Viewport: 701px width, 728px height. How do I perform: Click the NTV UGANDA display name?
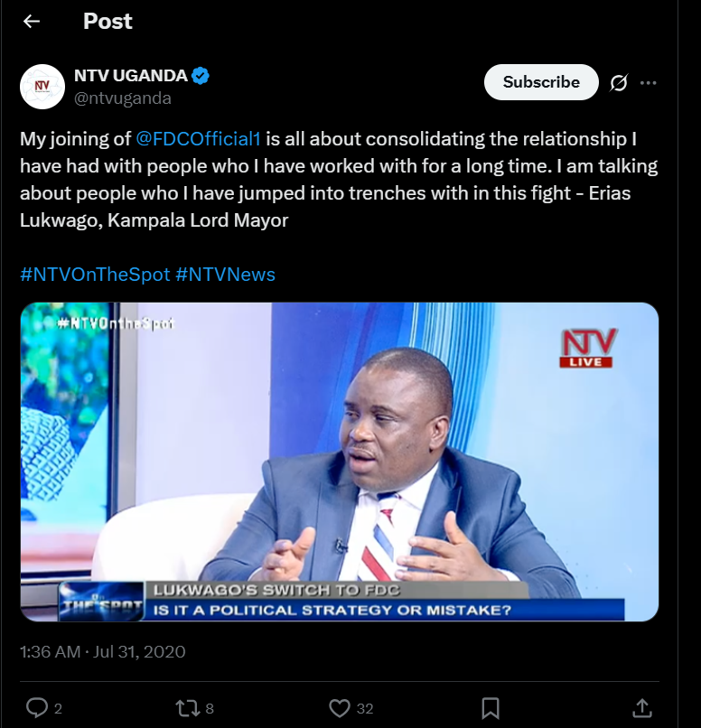pos(130,76)
